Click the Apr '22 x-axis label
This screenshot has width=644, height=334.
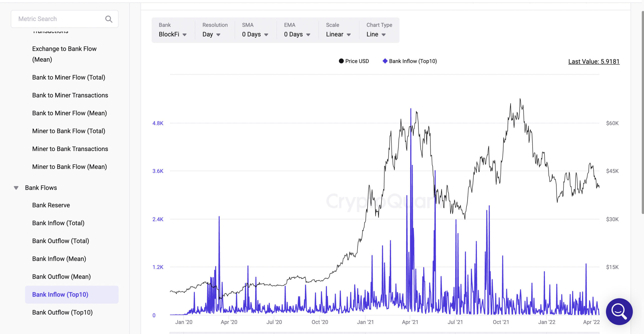[591, 322]
